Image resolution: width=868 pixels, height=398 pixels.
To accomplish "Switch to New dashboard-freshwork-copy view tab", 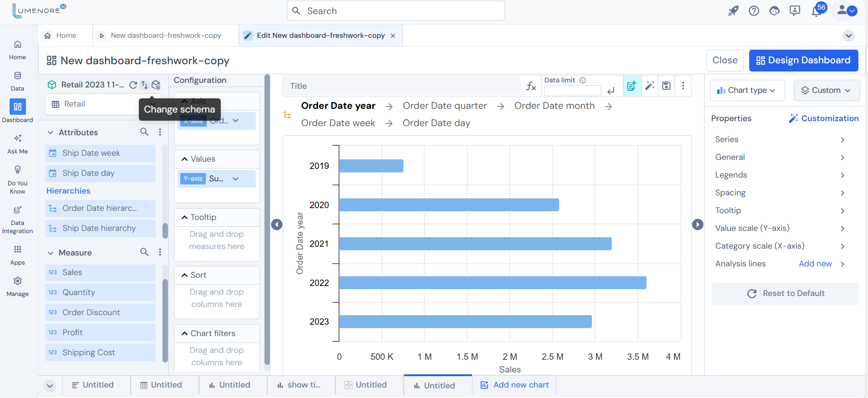I will 166,36.
